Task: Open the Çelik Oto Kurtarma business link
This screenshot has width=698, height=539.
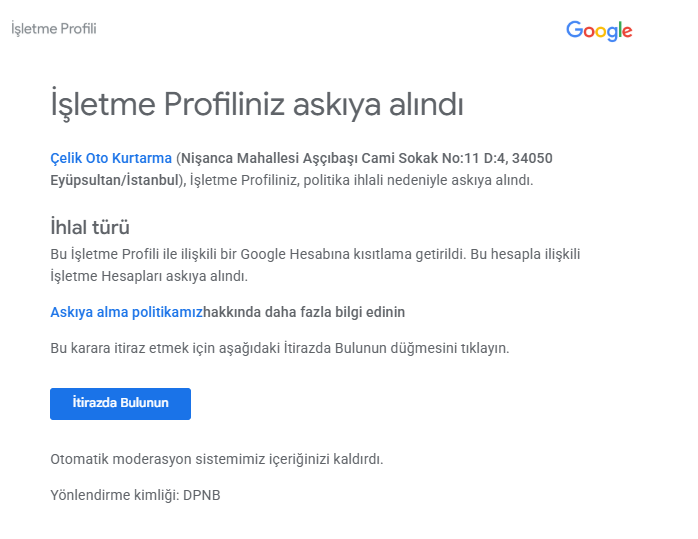Action: click(111, 158)
